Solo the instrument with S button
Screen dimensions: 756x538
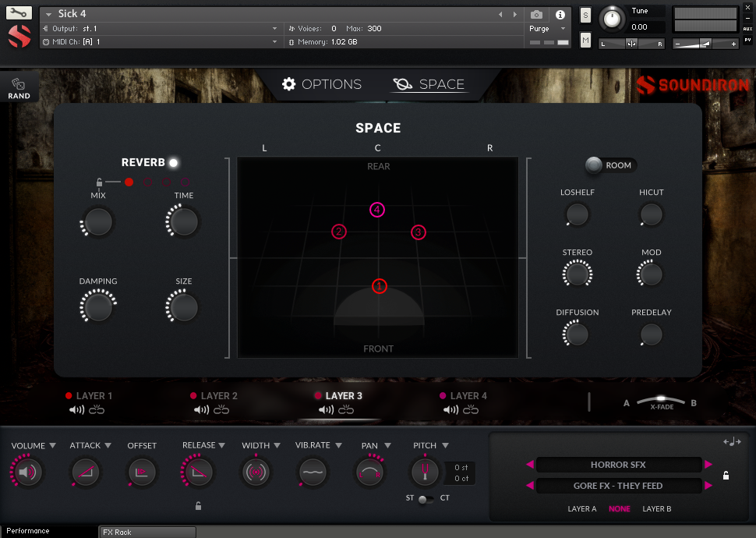point(585,15)
